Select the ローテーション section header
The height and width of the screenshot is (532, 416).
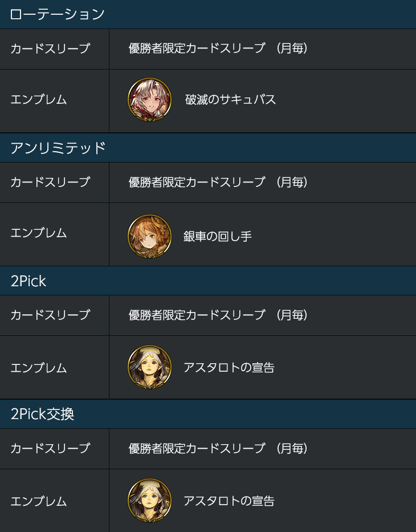click(x=208, y=14)
